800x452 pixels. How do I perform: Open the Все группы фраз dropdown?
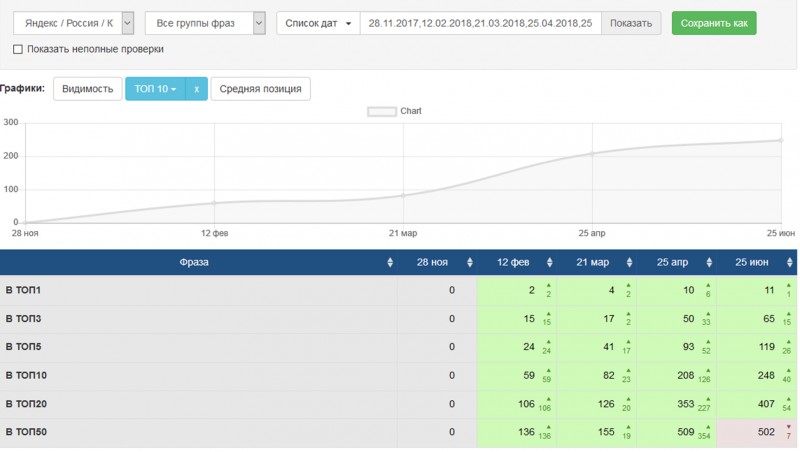coord(205,23)
